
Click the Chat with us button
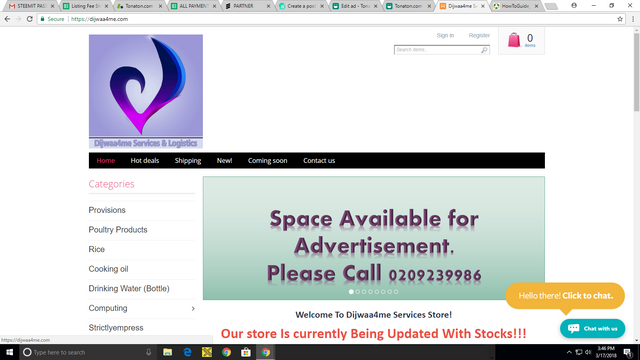(x=592, y=329)
